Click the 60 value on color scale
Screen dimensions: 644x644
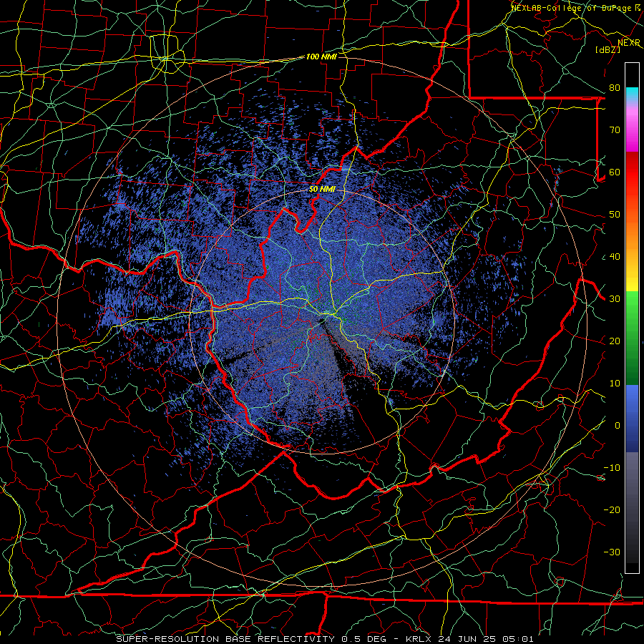615,172
